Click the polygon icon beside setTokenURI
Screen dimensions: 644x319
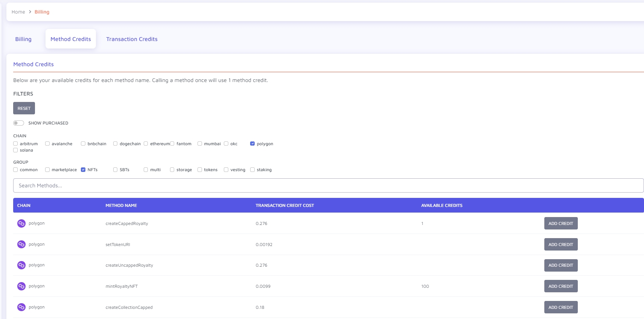[21, 245]
